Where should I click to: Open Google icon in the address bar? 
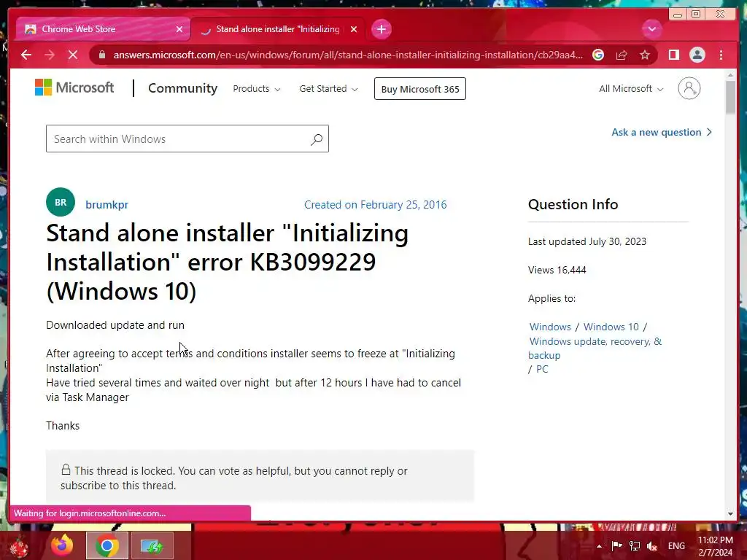click(598, 55)
